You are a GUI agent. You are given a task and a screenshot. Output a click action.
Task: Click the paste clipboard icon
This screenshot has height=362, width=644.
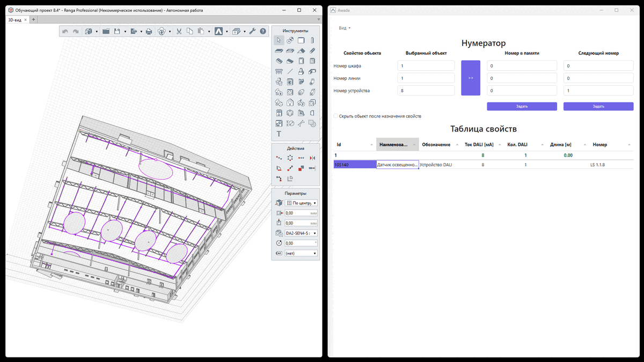pyautogui.click(x=201, y=32)
